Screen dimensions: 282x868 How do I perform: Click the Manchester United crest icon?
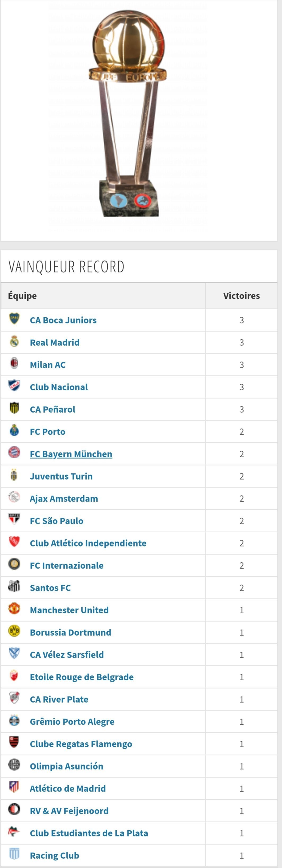14,609
